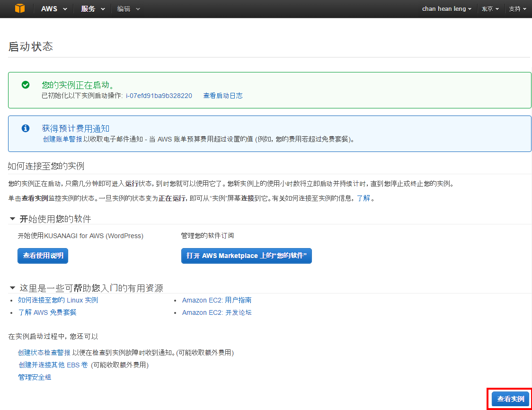Click the blue info icon

[x=26, y=128]
